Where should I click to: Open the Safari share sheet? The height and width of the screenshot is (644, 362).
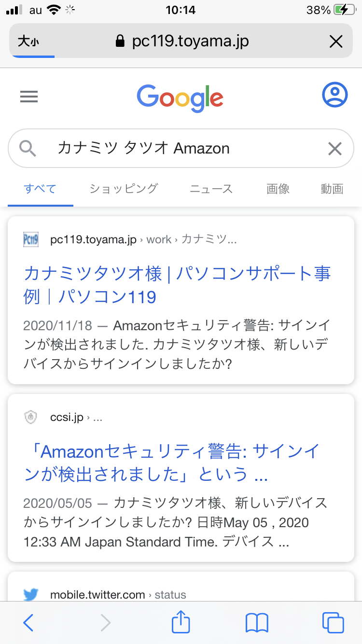181,622
